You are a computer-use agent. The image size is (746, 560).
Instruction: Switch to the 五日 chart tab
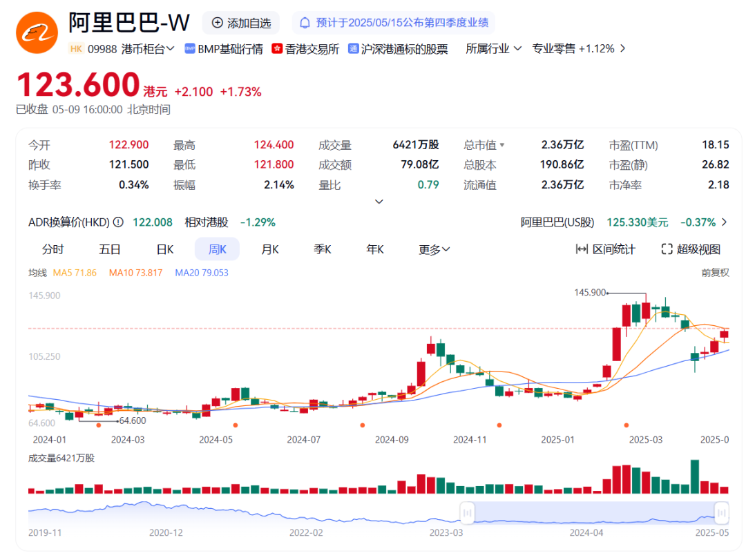pyautogui.click(x=109, y=249)
